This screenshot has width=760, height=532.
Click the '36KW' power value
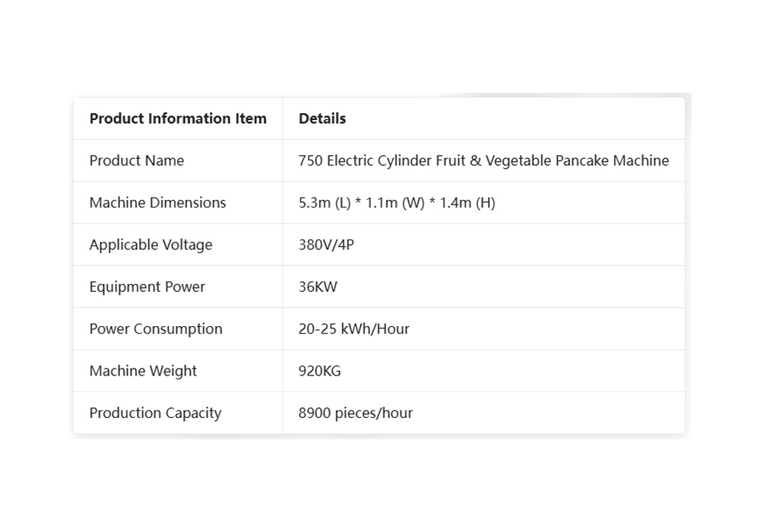(x=318, y=287)
